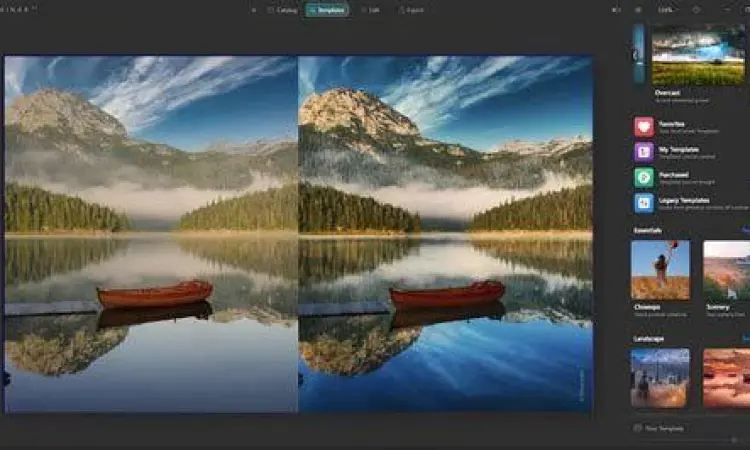Click the purple My Templates icon
750x450 pixels.
click(644, 152)
